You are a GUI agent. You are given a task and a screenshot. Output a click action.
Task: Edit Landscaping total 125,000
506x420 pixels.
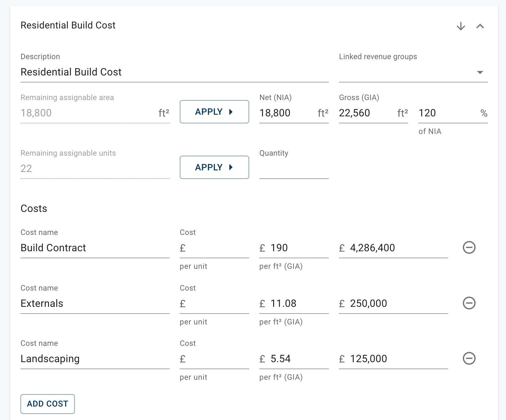[393, 359]
